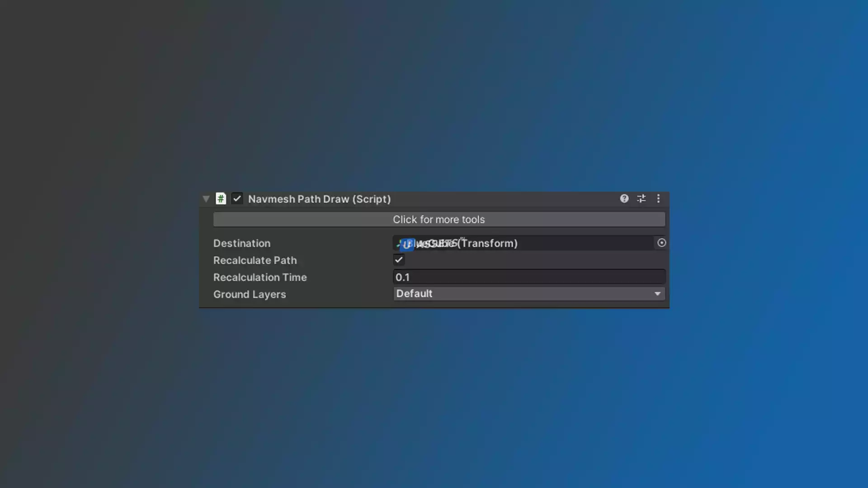Open the component presets sliders icon

point(641,199)
